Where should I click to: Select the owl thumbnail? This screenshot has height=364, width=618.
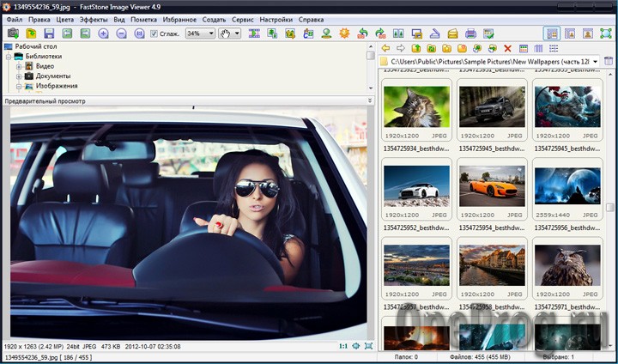click(567, 265)
